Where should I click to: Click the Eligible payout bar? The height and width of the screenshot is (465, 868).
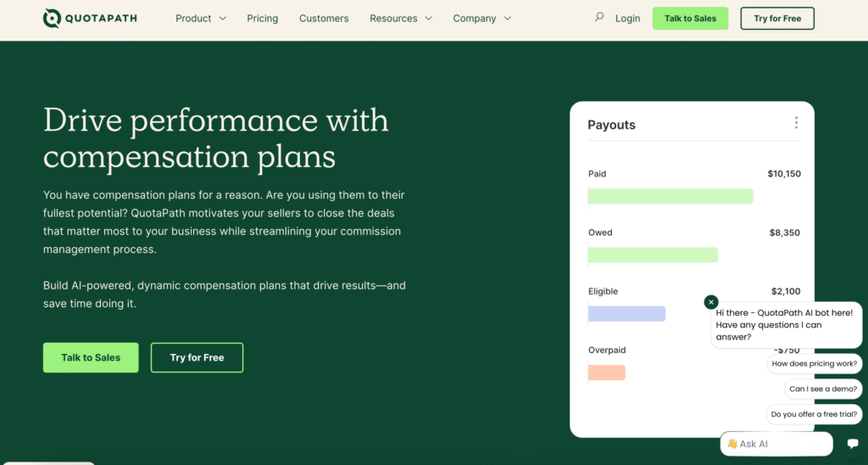(626, 314)
